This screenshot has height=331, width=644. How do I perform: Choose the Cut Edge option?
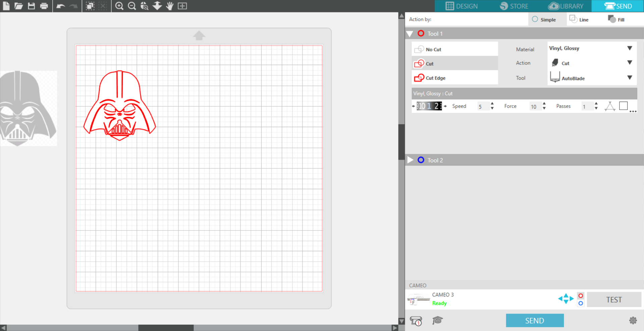(x=455, y=78)
